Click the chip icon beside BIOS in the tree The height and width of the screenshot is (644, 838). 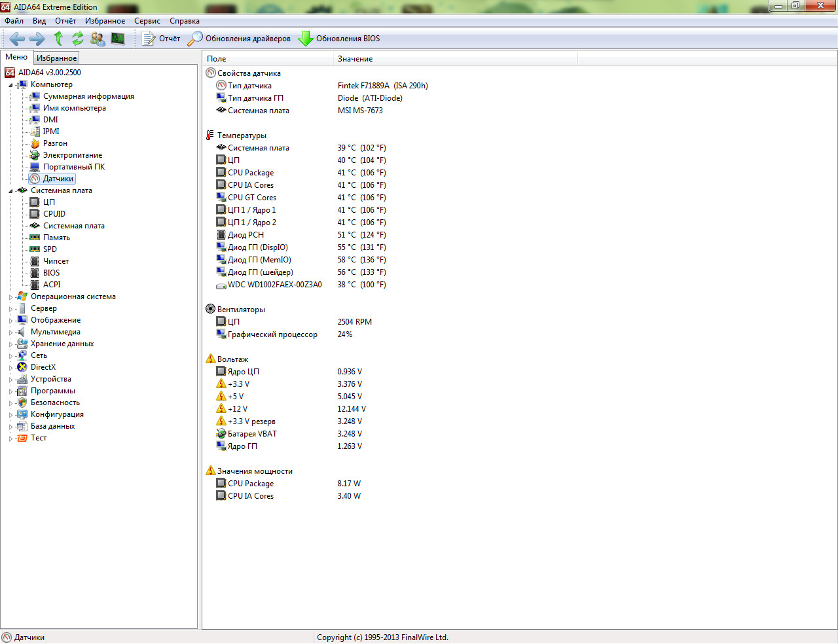pyautogui.click(x=35, y=273)
